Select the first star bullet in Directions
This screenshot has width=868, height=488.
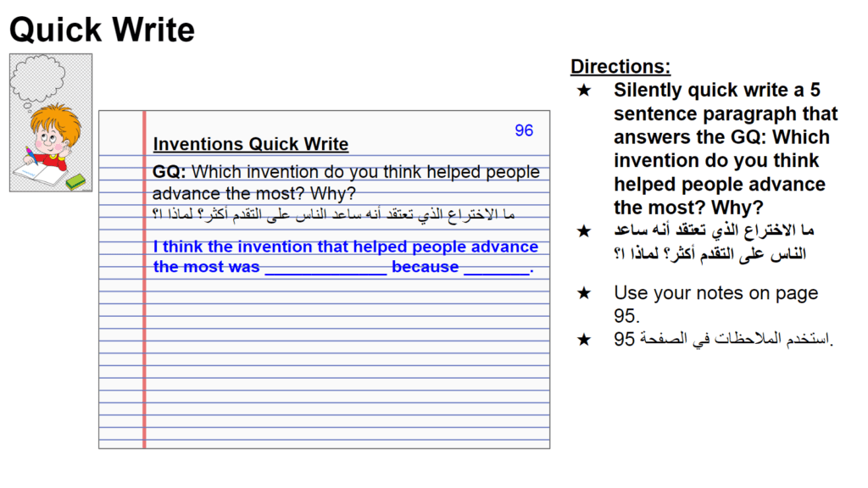pos(584,90)
